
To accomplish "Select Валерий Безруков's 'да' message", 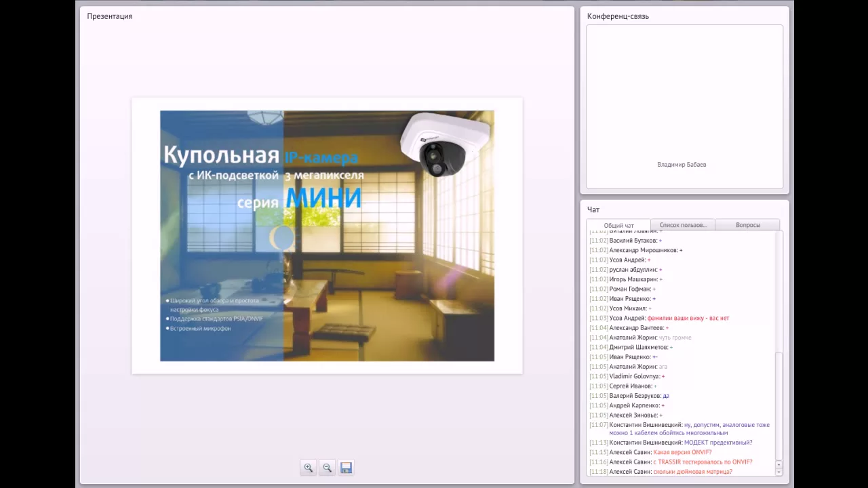I will click(666, 396).
